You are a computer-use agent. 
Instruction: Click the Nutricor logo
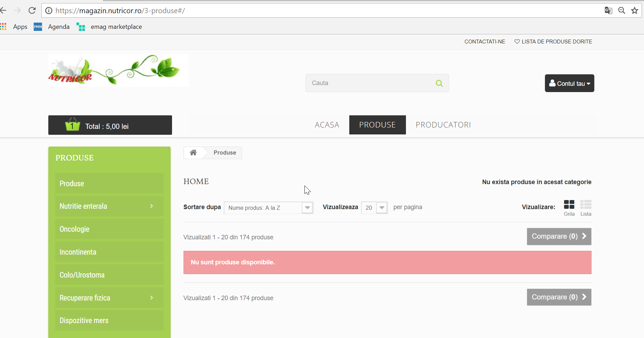(119, 71)
